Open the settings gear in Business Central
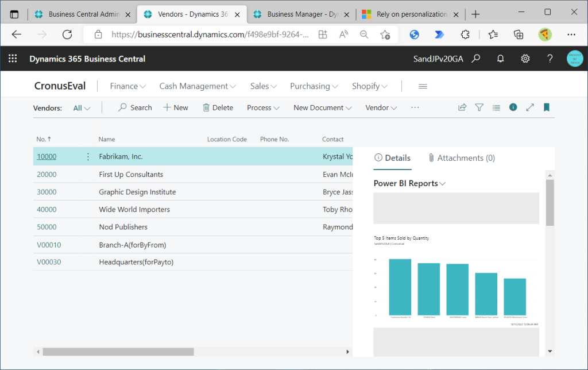This screenshot has width=588, height=370. pos(525,59)
